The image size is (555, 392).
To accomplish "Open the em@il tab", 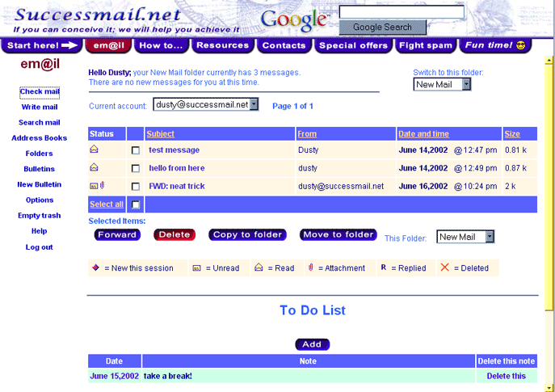I will click(109, 46).
